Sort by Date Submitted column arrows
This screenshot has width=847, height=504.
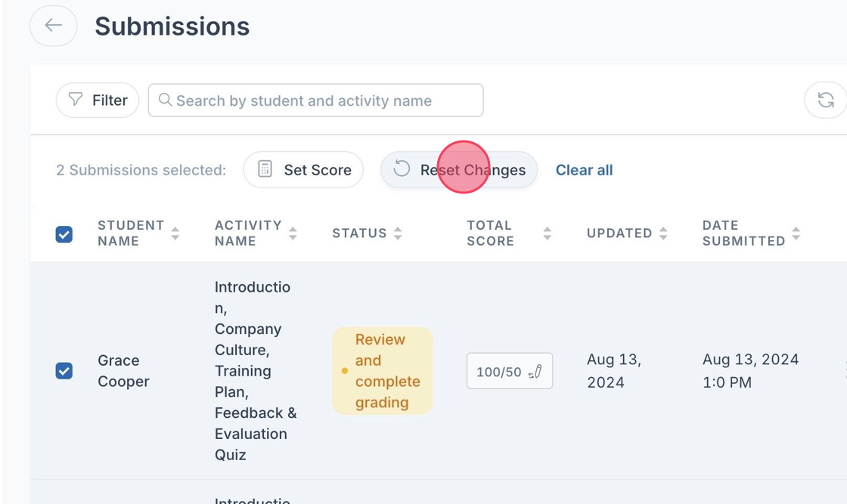pos(796,233)
